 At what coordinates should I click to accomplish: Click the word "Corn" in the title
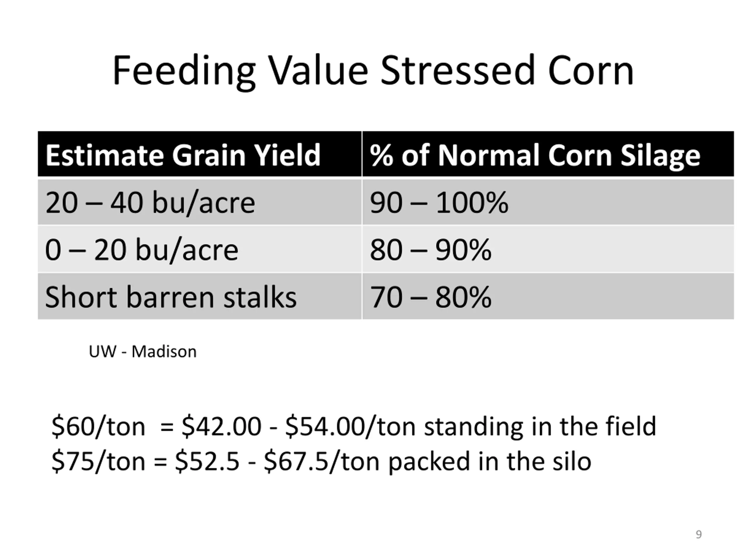[591, 71]
